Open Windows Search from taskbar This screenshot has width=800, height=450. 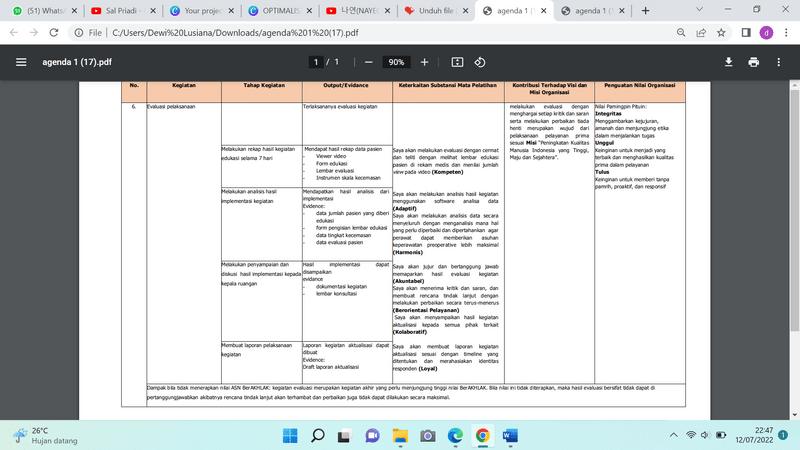(x=317, y=436)
